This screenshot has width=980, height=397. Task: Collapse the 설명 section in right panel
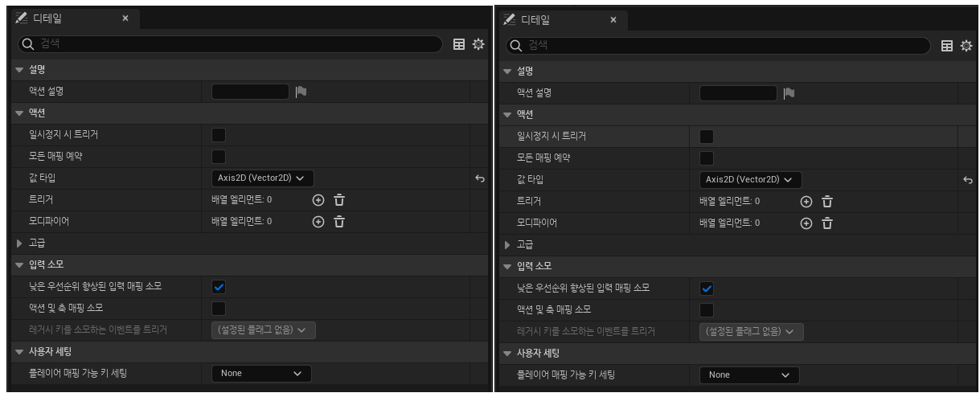point(507,72)
